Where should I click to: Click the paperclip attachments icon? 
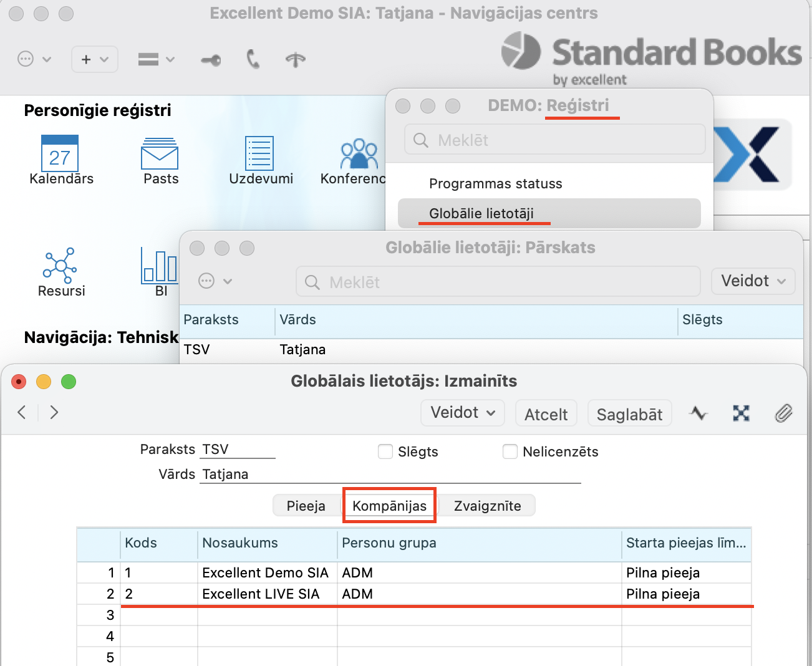coord(783,413)
